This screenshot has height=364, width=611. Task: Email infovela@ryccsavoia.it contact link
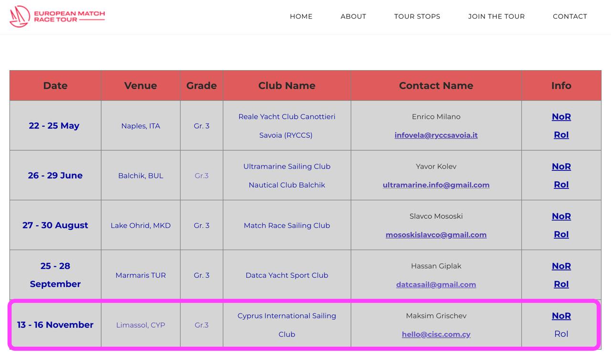[436, 135]
